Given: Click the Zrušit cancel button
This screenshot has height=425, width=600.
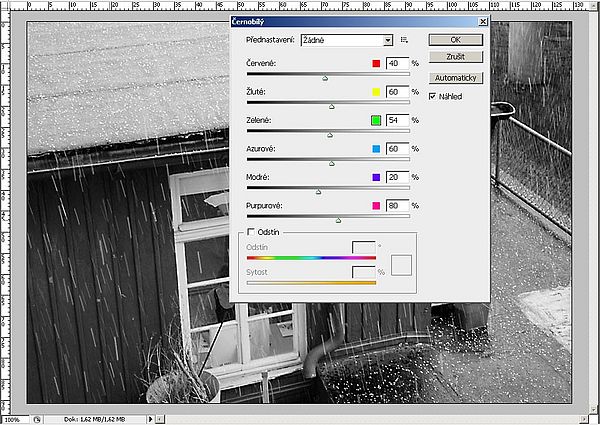Looking at the screenshot, I should pyautogui.click(x=456, y=56).
